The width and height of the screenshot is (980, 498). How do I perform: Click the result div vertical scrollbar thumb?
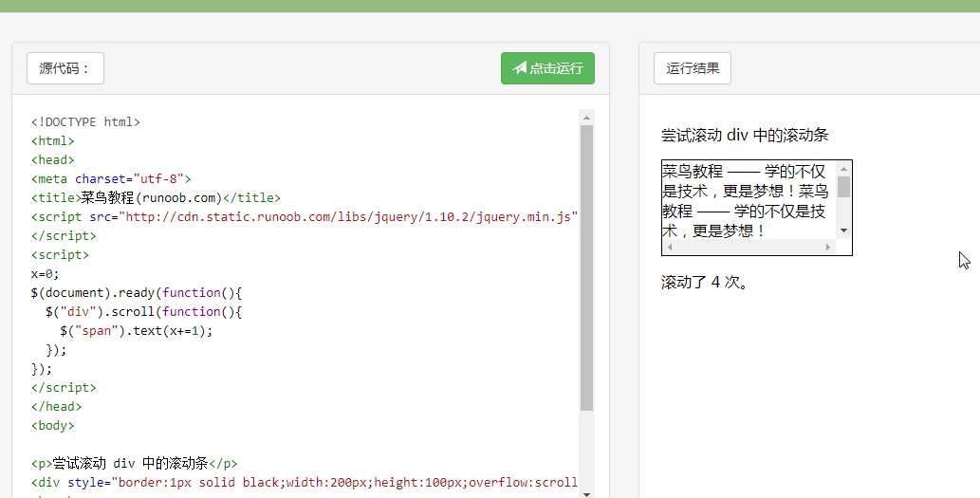click(843, 187)
